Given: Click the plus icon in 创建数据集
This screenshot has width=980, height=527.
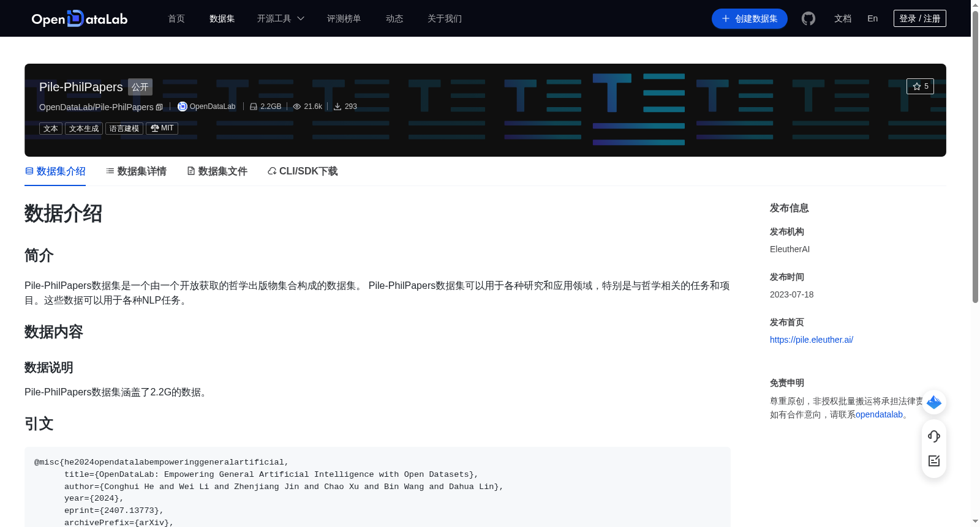Looking at the screenshot, I should [x=726, y=19].
